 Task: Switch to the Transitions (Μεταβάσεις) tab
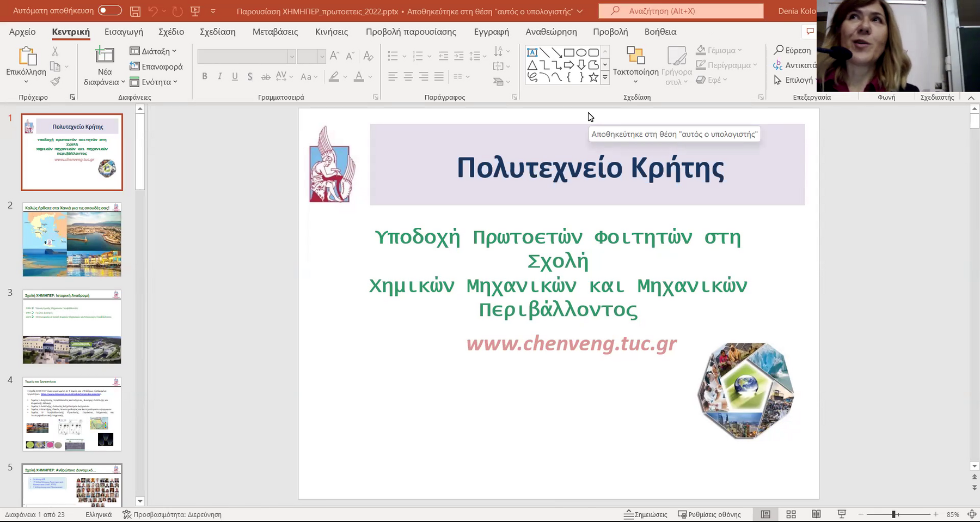click(275, 32)
